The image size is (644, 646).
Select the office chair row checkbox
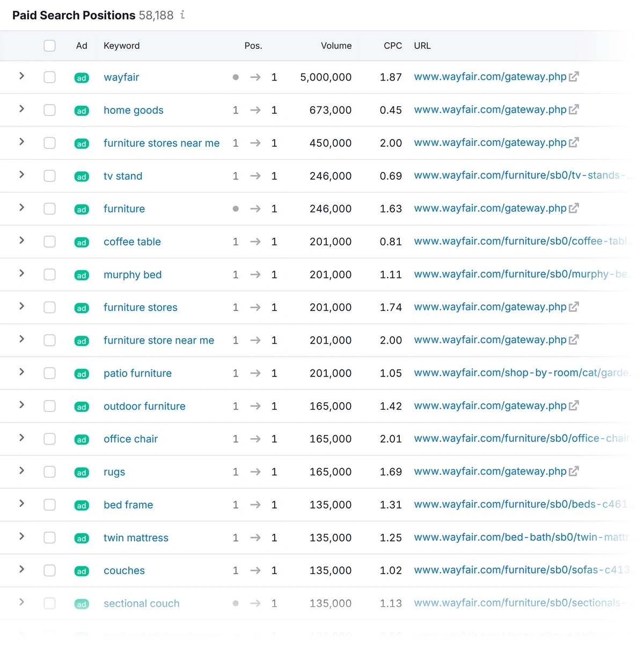click(50, 439)
